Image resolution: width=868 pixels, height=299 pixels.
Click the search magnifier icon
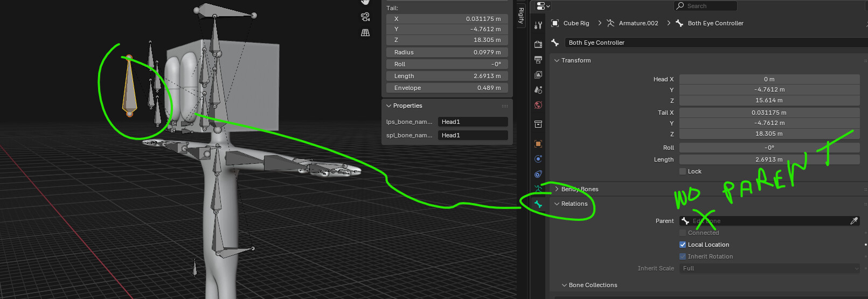[680, 6]
